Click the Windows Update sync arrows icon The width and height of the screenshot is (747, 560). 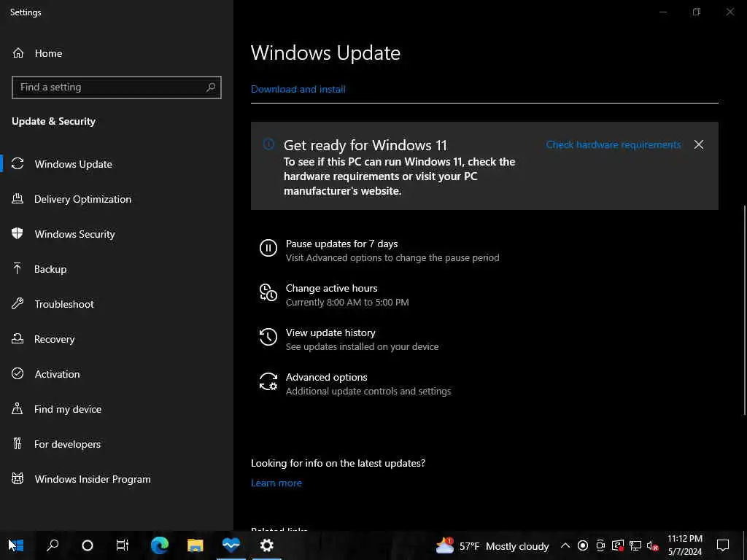(x=18, y=164)
